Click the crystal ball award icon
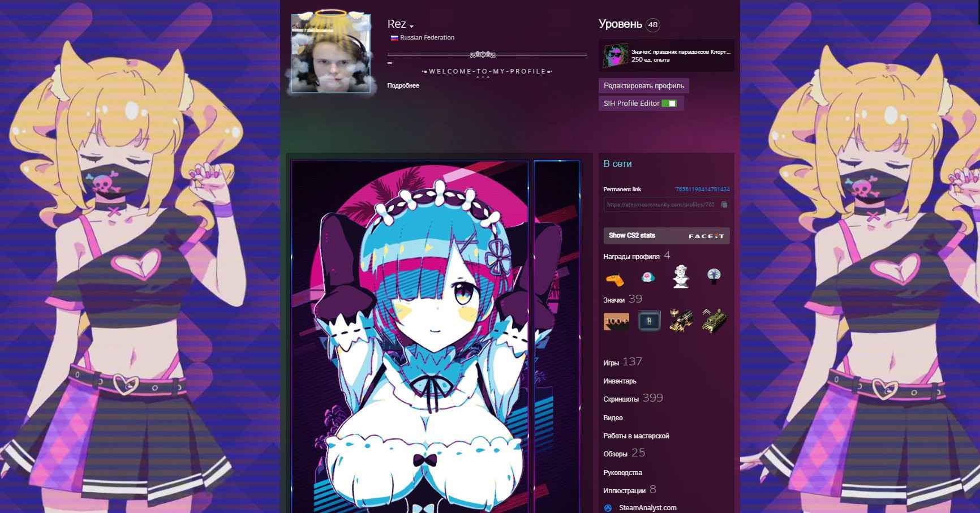The image size is (980, 513). [714, 275]
